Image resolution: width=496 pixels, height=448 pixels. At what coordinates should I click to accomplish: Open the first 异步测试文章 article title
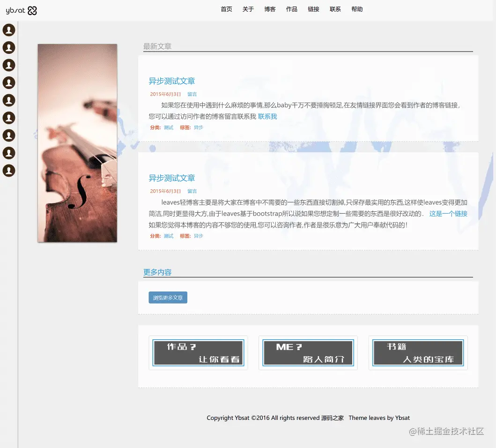(172, 81)
